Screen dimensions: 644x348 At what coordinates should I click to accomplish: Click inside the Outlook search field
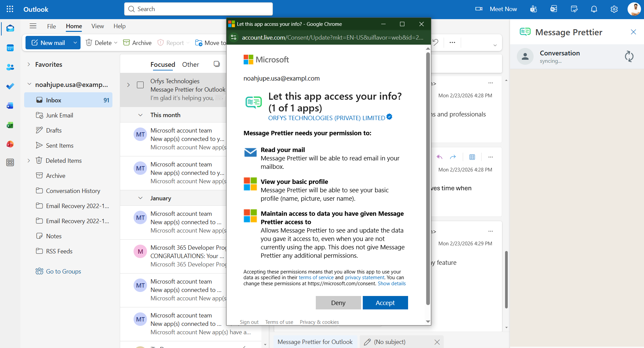click(x=198, y=9)
